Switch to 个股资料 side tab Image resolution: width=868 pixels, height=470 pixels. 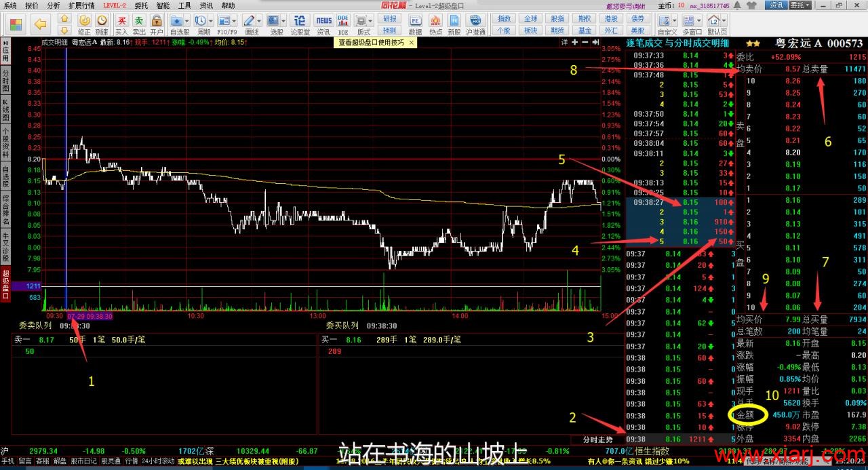pyautogui.click(x=5, y=142)
